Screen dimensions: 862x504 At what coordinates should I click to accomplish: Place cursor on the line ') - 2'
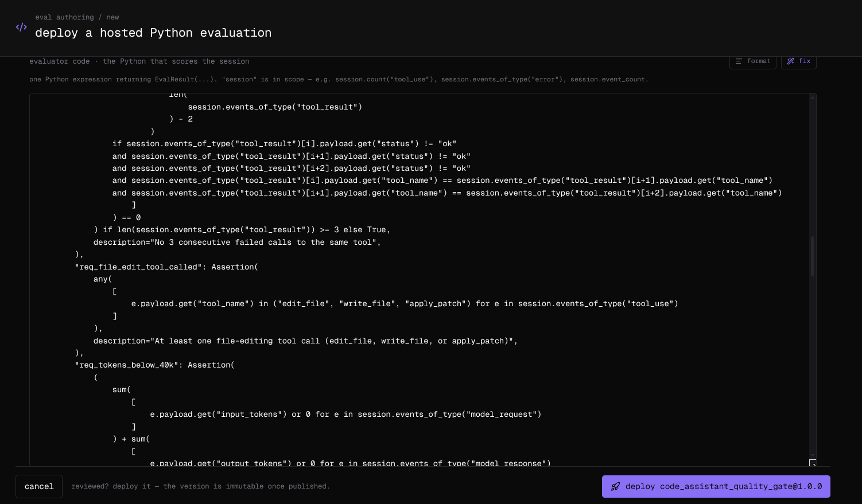181,119
